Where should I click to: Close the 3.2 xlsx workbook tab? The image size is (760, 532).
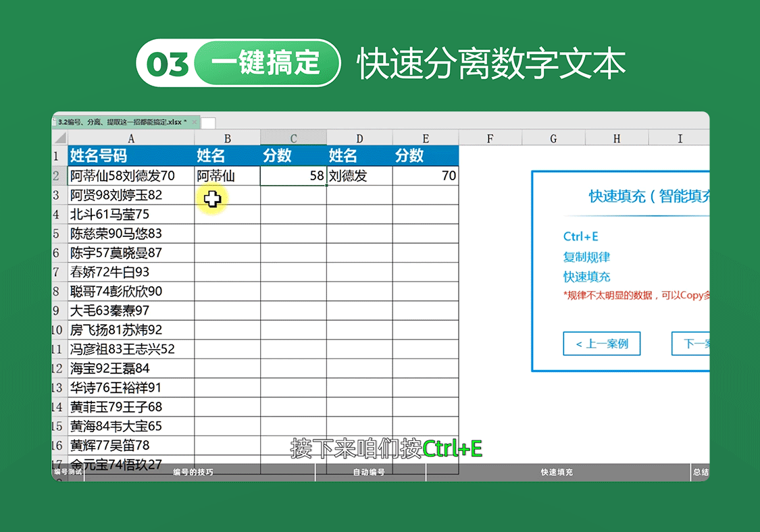tap(195, 122)
